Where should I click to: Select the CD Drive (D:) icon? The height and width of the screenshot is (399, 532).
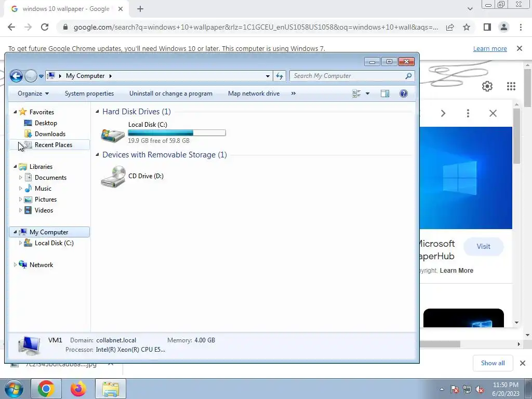coord(113,176)
